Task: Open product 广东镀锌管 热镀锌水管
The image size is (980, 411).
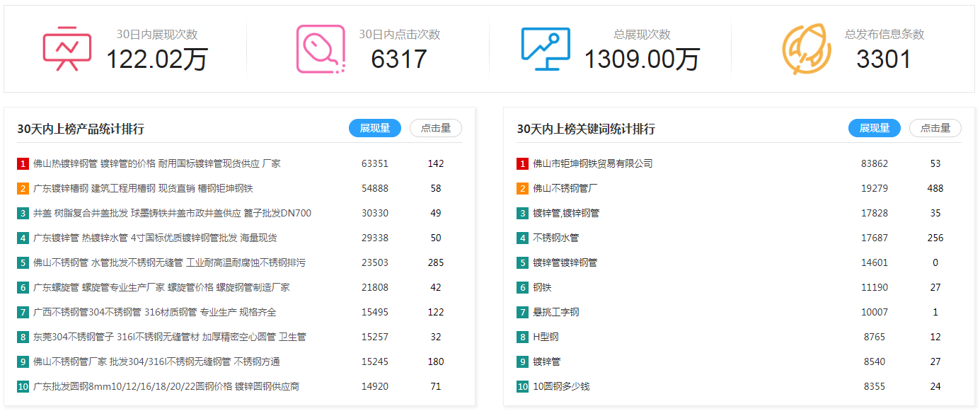Action: click(155, 238)
